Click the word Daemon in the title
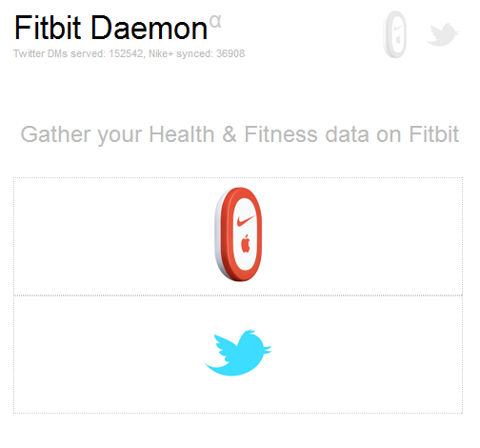480x448 pixels. click(150, 28)
